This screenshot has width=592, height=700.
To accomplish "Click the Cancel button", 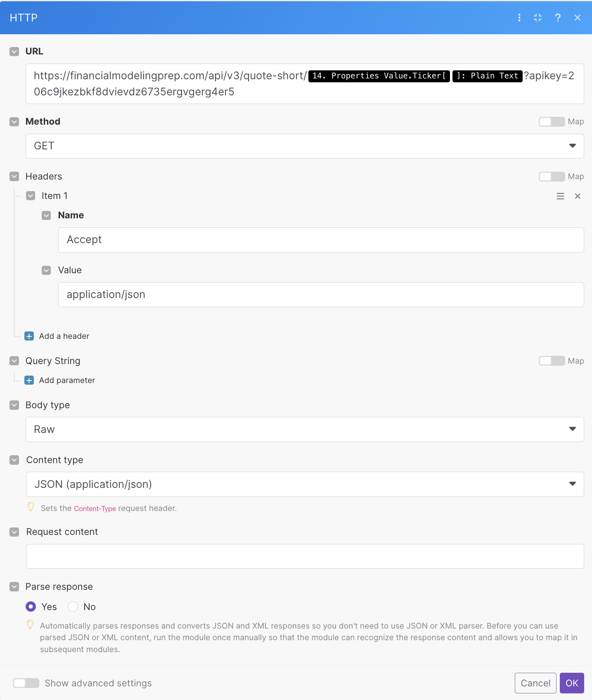I will (x=535, y=683).
